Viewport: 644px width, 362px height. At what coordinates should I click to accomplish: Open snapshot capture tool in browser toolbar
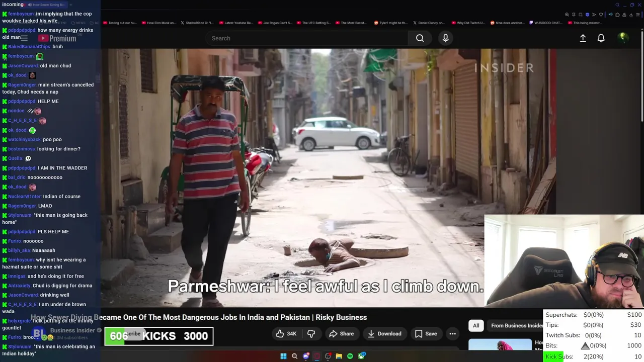[x=580, y=15]
